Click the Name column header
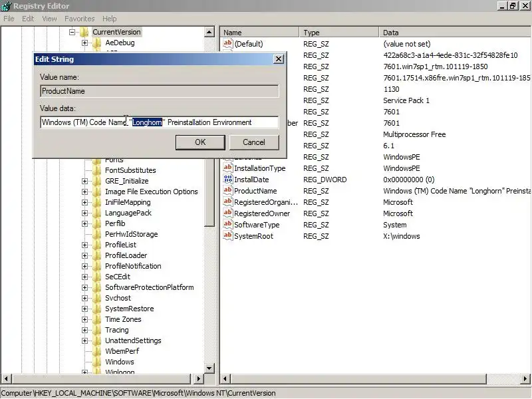The height and width of the screenshot is (399, 532). (259, 32)
